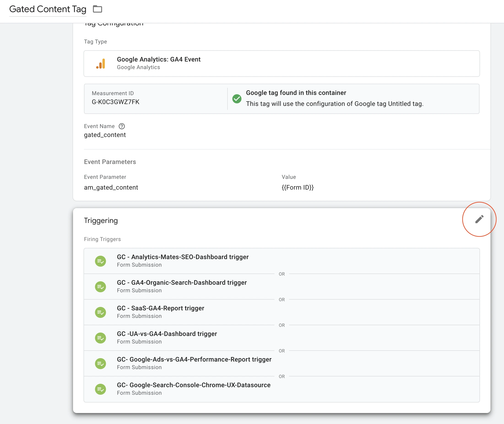Screen dimensions: 504x424
Task: Click the 'Measurement ID' label
Action: pyautogui.click(x=113, y=93)
